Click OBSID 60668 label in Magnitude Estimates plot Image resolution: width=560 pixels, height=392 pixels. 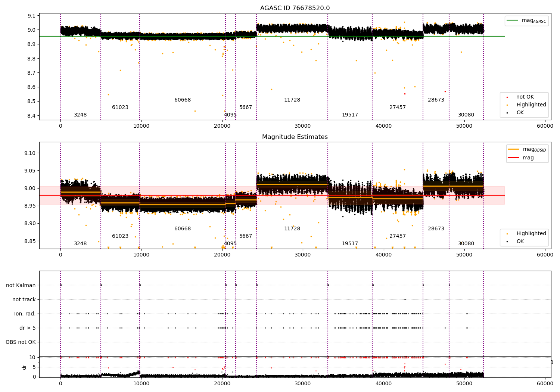click(x=183, y=229)
